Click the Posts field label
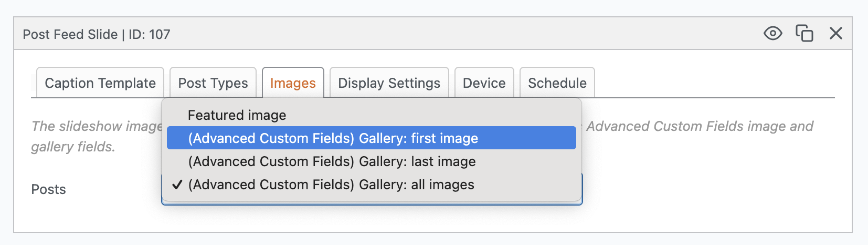Viewport: 868px width, 245px height. [x=48, y=189]
